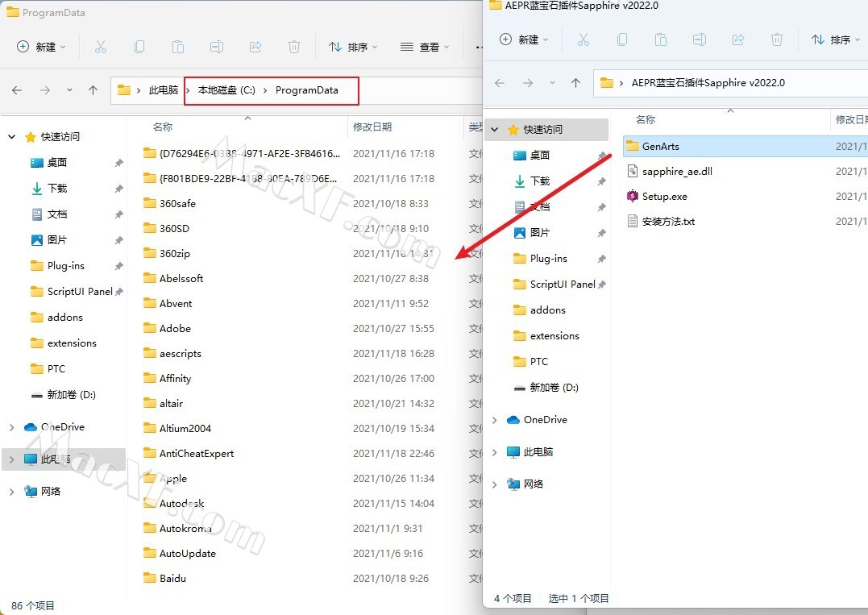Select the Adobe folder in ProgramData
Screen dimensions: 868x615
[x=175, y=328]
